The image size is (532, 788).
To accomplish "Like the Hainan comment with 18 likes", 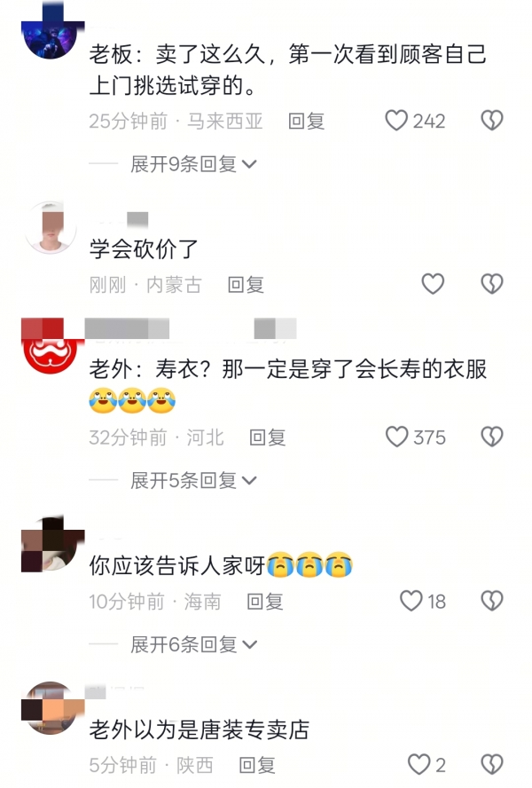I will click(411, 601).
